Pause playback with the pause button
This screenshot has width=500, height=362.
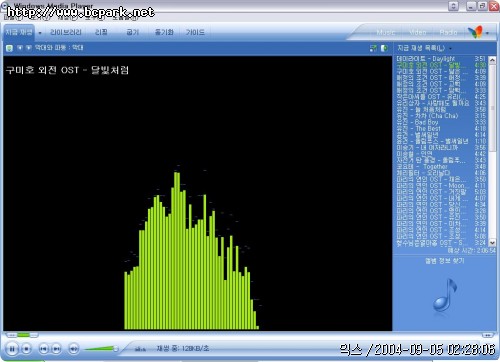[12, 349]
